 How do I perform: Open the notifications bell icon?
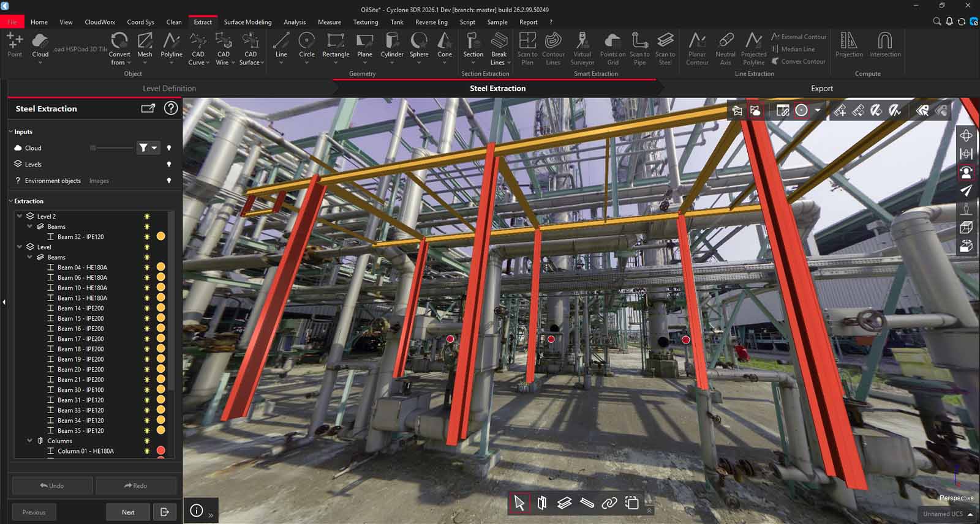(949, 21)
